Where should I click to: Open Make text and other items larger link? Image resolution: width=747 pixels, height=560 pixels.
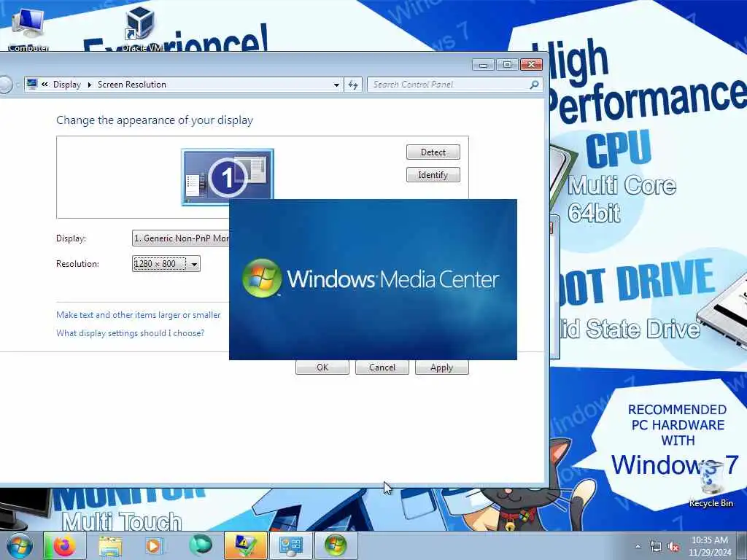tap(138, 315)
